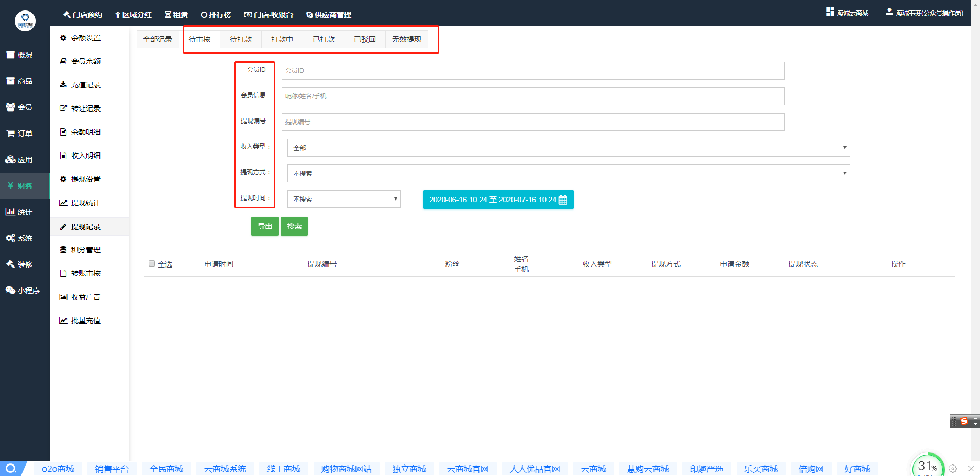
Task: Expand 提现方式 dropdown showing 不搜索
Action: pyautogui.click(x=569, y=173)
